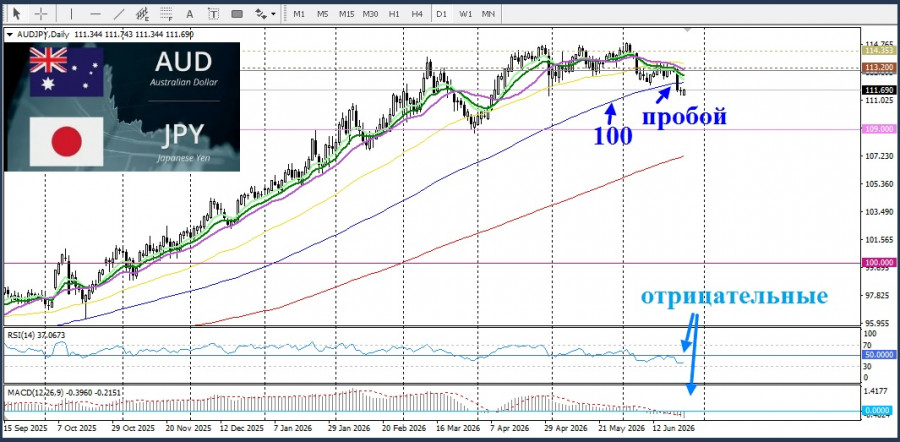This screenshot has width=900, height=442.
Task: Select the arrow cursor tool
Action: (x=17, y=13)
